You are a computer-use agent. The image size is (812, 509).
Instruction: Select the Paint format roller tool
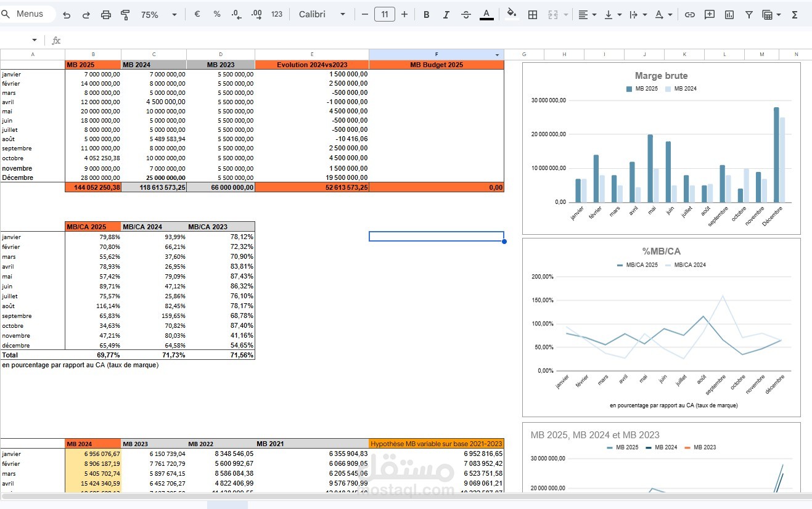coord(126,15)
